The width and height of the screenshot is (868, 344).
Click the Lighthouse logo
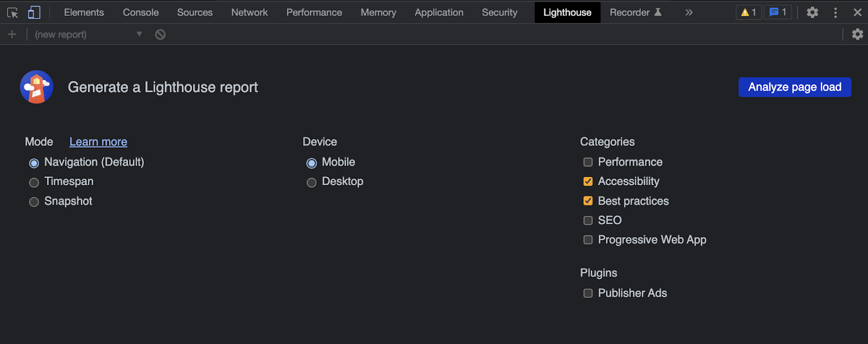click(37, 87)
